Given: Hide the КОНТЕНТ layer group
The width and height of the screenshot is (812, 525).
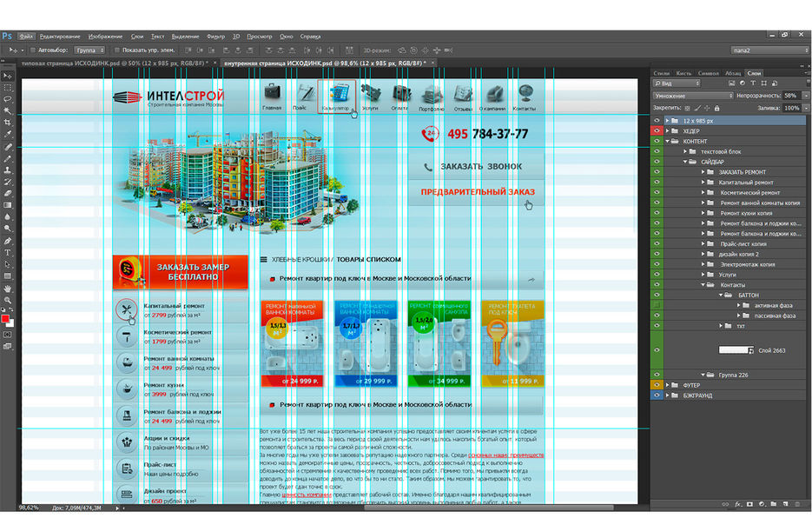Looking at the screenshot, I should pyautogui.click(x=657, y=141).
